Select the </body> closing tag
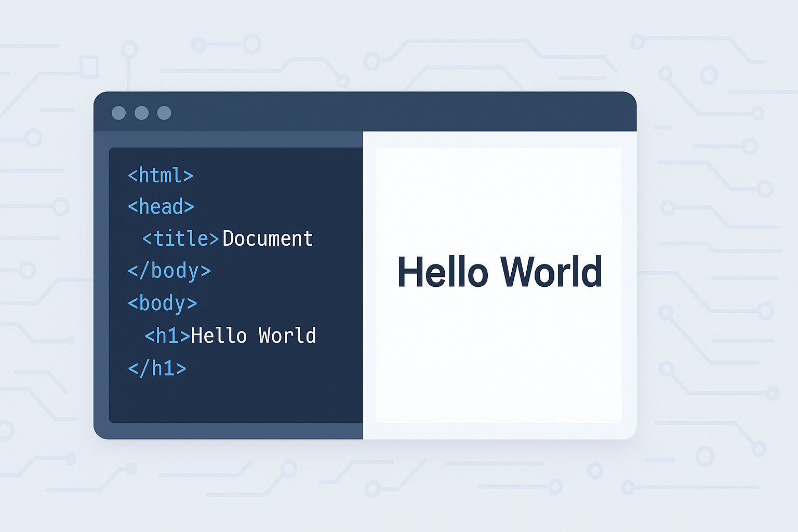 click(x=168, y=271)
